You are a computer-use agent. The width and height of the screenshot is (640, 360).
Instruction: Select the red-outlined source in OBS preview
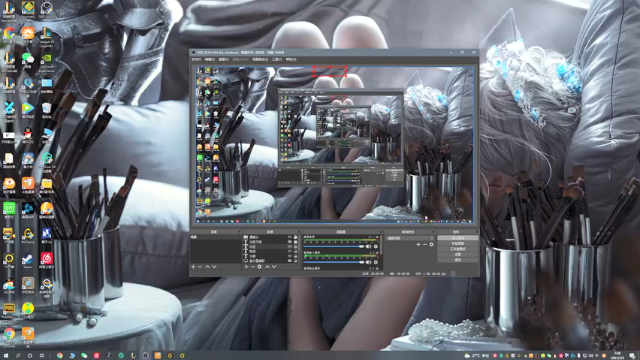pyautogui.click(x=330, y=71)
